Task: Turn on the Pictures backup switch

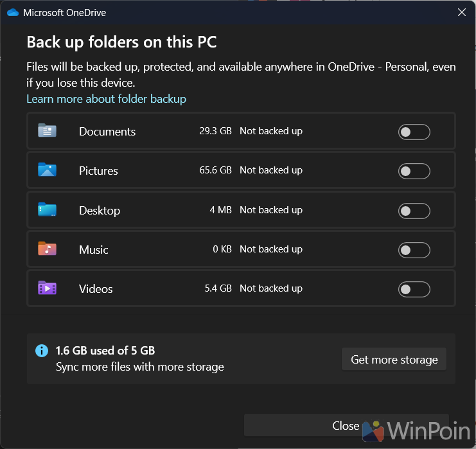Action: pyautogui.click(x=414, y=172)
